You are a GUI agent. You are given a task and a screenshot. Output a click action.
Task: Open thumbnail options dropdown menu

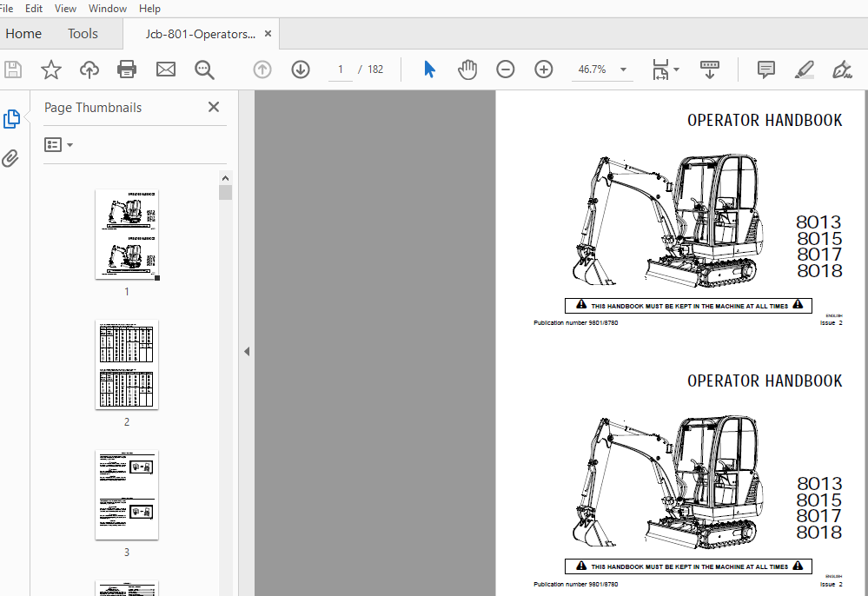click(58, 145)
